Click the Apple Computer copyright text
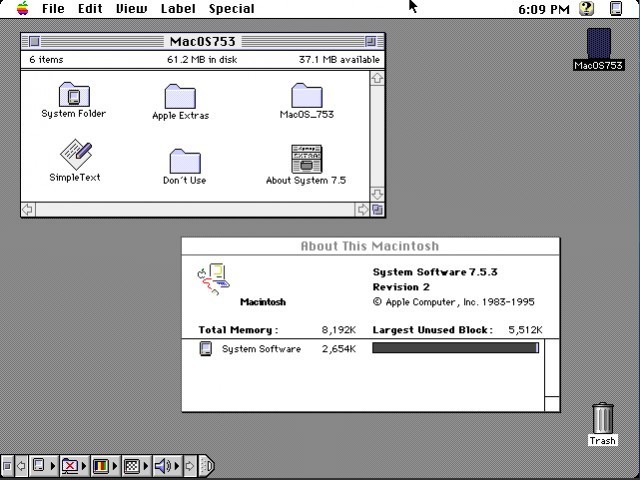Viewport: 640px width, 480px height. (x=453, y=302)
